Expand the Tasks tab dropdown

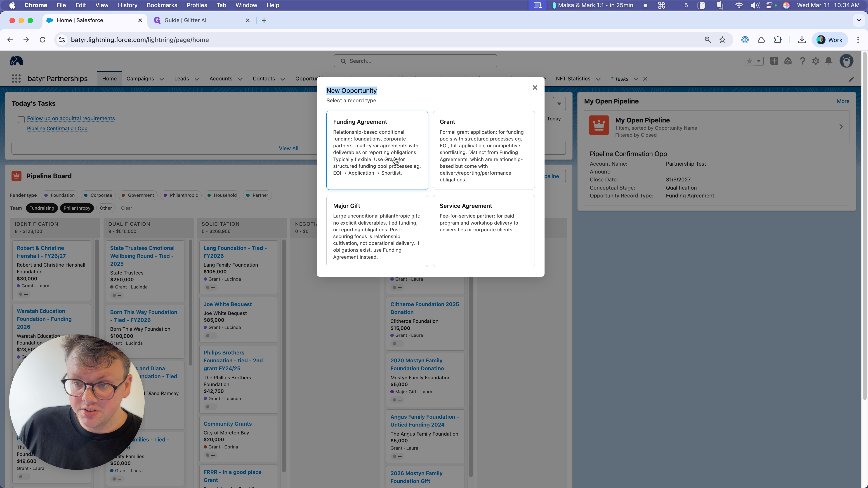point(636,79)
